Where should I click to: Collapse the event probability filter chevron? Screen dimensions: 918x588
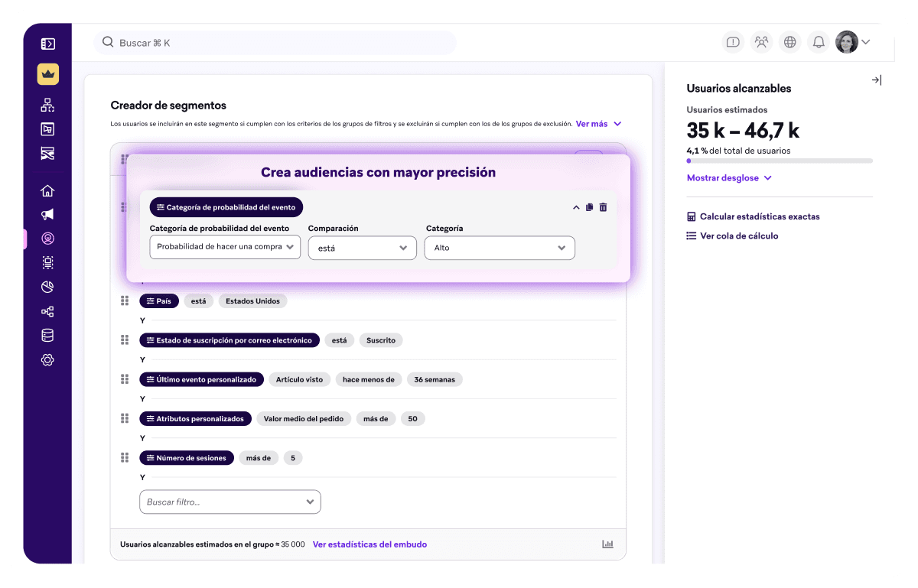click(576, 207)
